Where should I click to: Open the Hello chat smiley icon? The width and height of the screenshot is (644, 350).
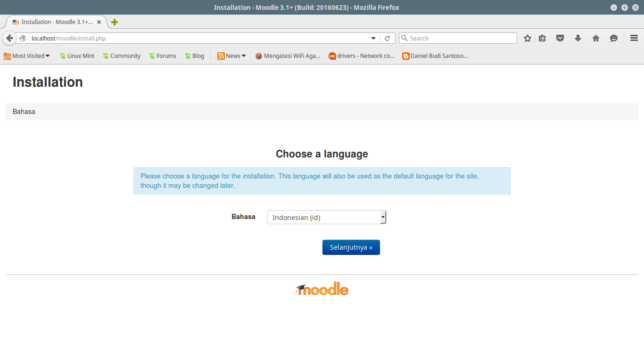click(614, 38)
